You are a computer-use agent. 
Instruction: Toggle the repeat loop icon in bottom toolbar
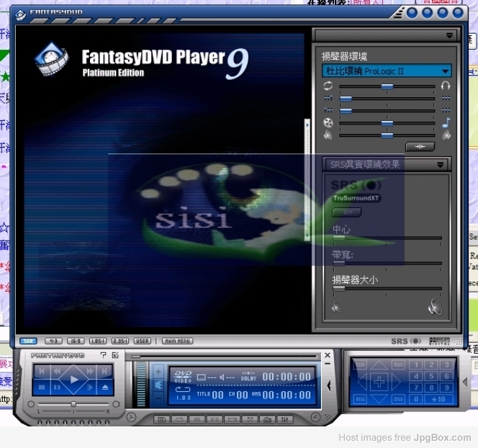pos(179,420)
